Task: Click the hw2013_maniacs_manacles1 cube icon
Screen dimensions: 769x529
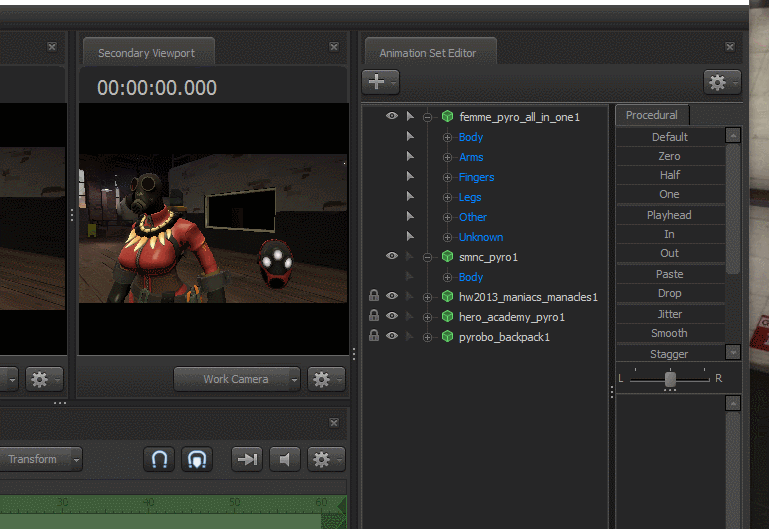Action: click(x=447, y=297)
